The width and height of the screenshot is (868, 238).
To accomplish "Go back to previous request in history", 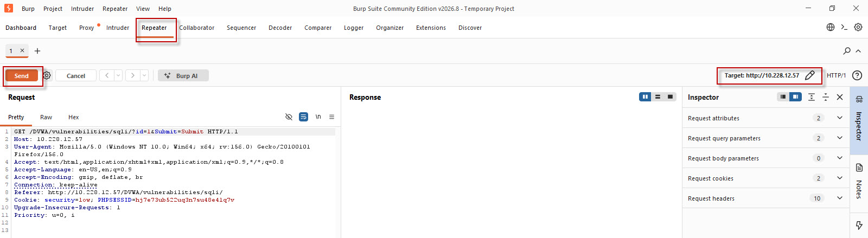I will (107, 75).
